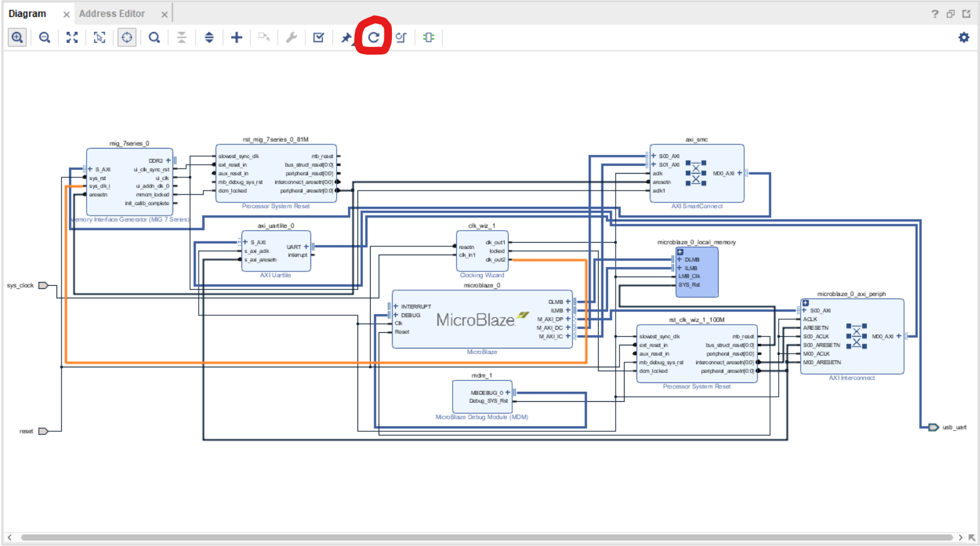
Task: Select the Diagram tab
Action: (28, 13)
